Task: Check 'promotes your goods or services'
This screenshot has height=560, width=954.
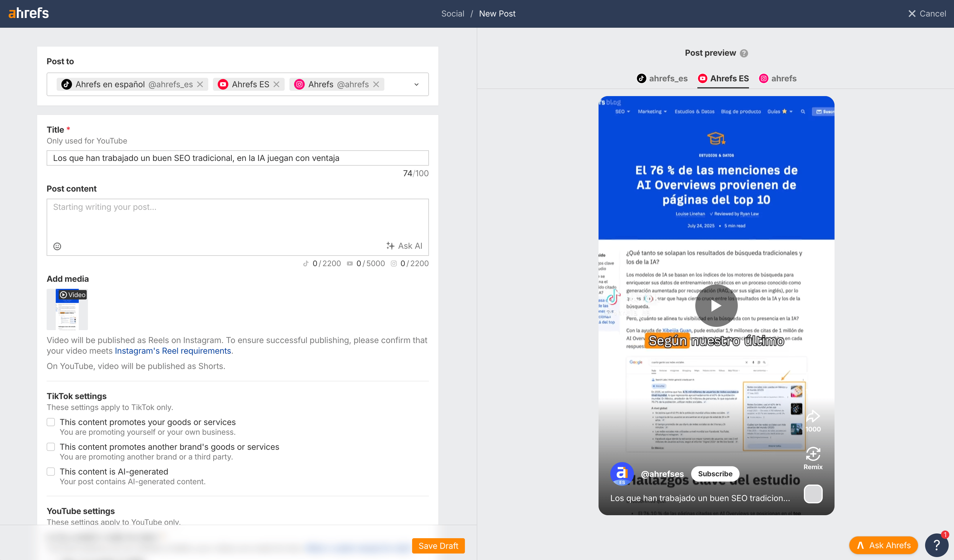Action: tap(51, 422)
